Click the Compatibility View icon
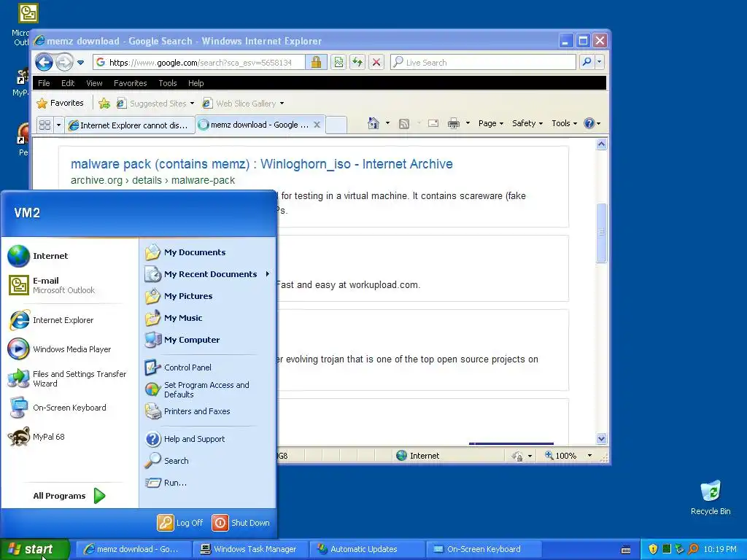Screen dimensions: 747x560 click(x=338, y=62)
